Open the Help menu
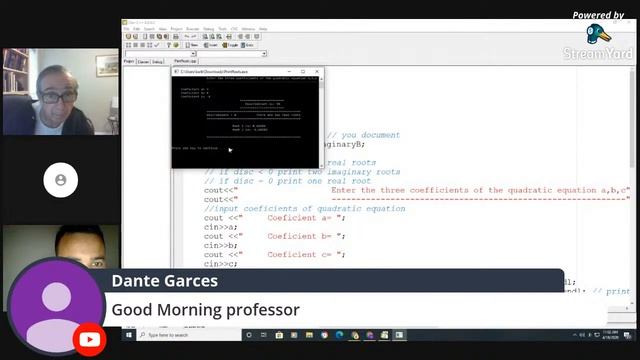The height and width of the screenshot is (360, 640). (263, 29)
